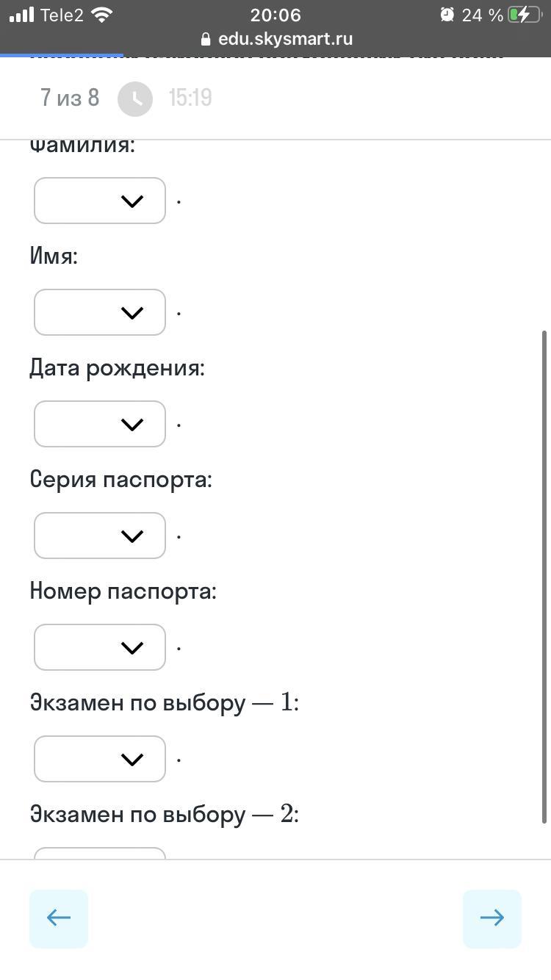
Task: Tap the cellular signal bars icon
Action: tap(22, 15)
